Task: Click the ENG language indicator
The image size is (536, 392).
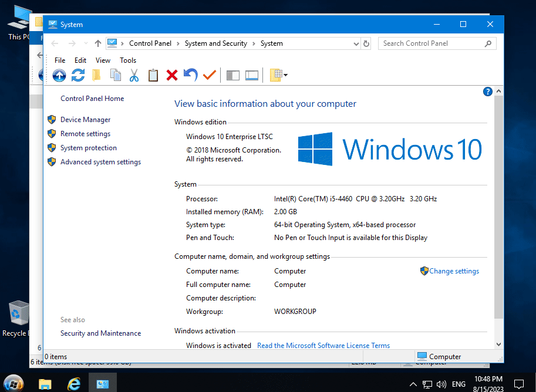Action: coord(459,384)
